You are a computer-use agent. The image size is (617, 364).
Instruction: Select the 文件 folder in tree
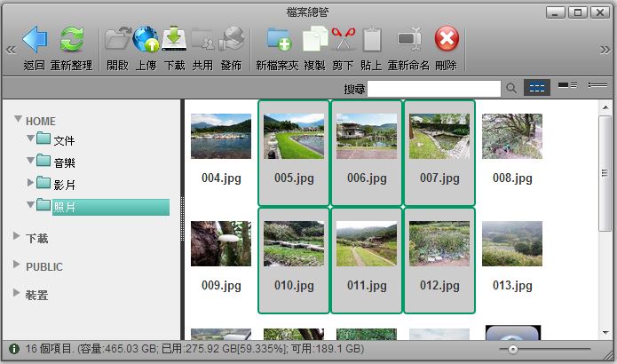(x=64, y=139)
